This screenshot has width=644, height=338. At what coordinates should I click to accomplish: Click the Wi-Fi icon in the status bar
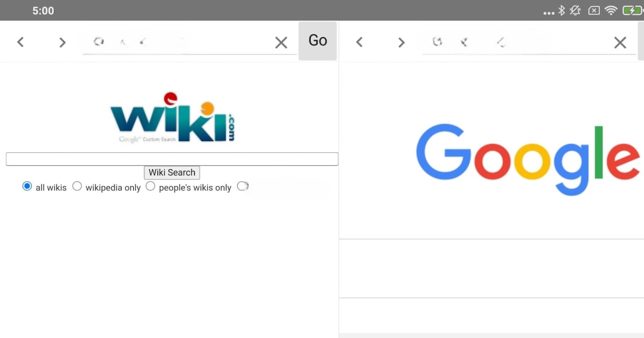tap(611, 10)
